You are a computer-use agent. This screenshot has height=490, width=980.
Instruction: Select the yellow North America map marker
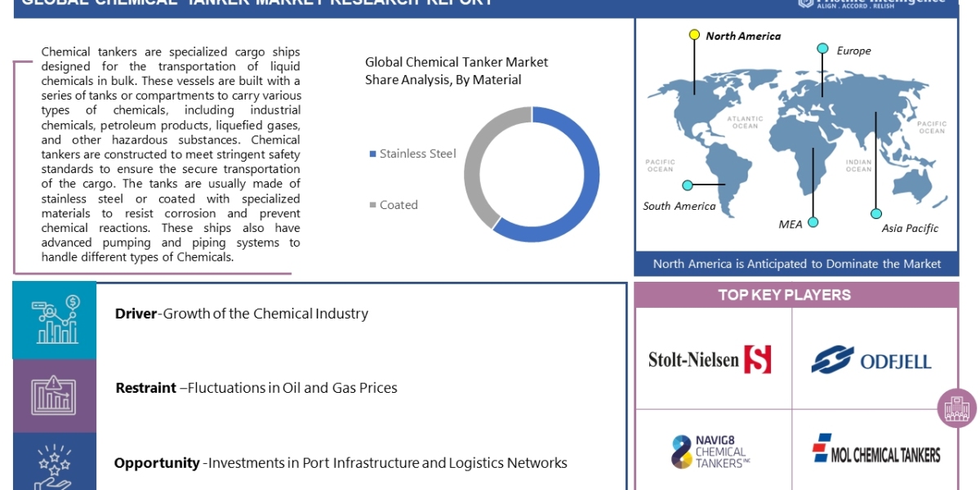click(694, 34)
